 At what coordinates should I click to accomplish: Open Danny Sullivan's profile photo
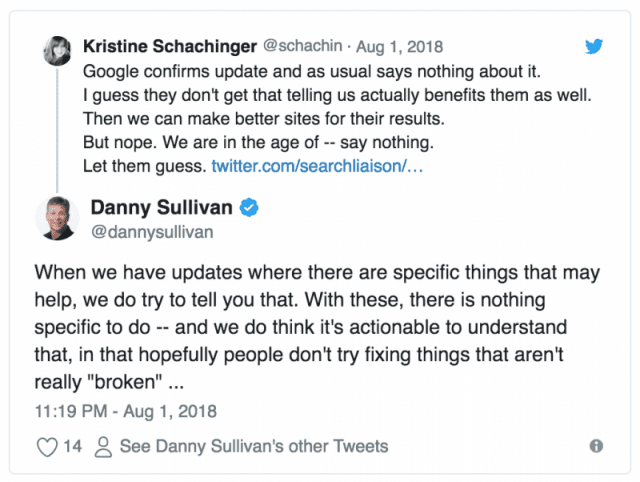(58, 217)
